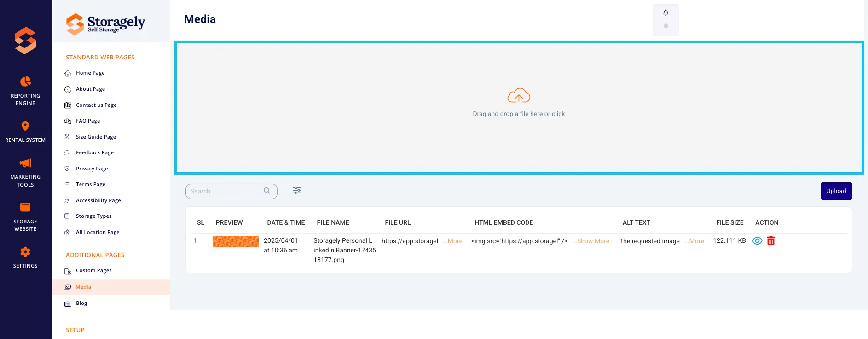868x339 pixels.
Task: Click the notification bell icon
Action: 665,12
